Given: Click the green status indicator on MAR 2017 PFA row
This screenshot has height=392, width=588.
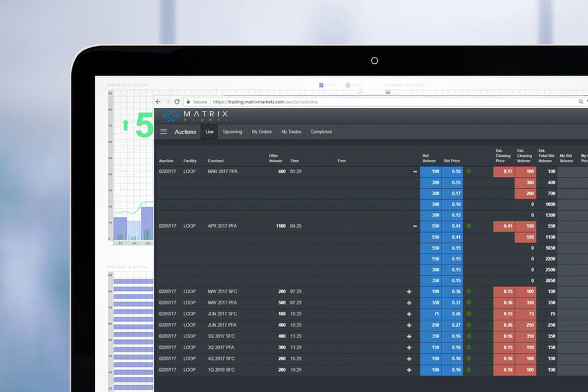Looking at the screenshot, I should tap(469, 171).
